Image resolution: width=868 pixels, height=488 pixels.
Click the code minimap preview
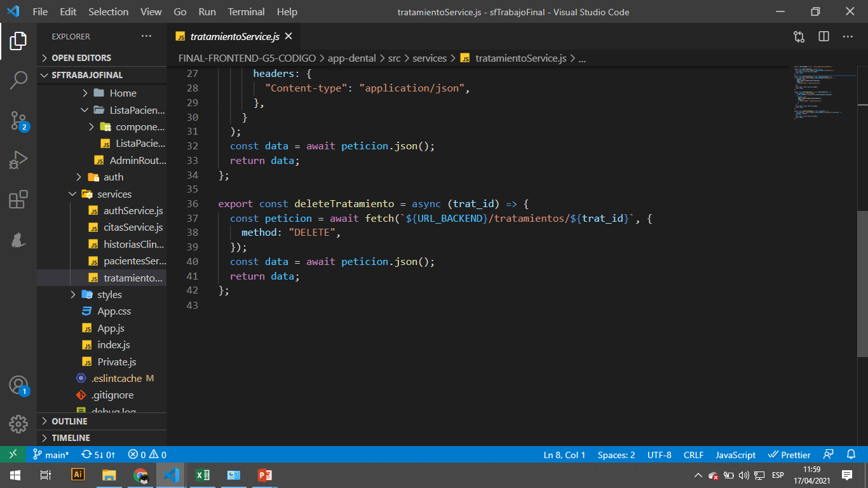point(824,92)
